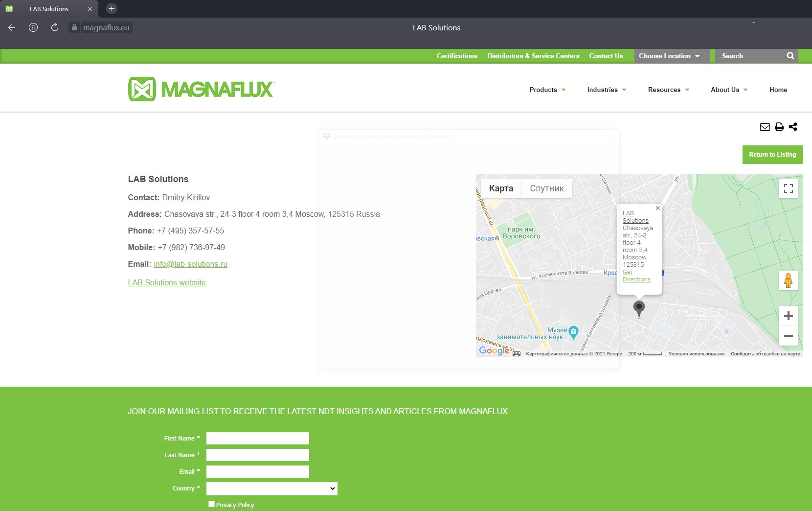
Task: Open map terms Условия использования
Action: [x=697, y=354]
